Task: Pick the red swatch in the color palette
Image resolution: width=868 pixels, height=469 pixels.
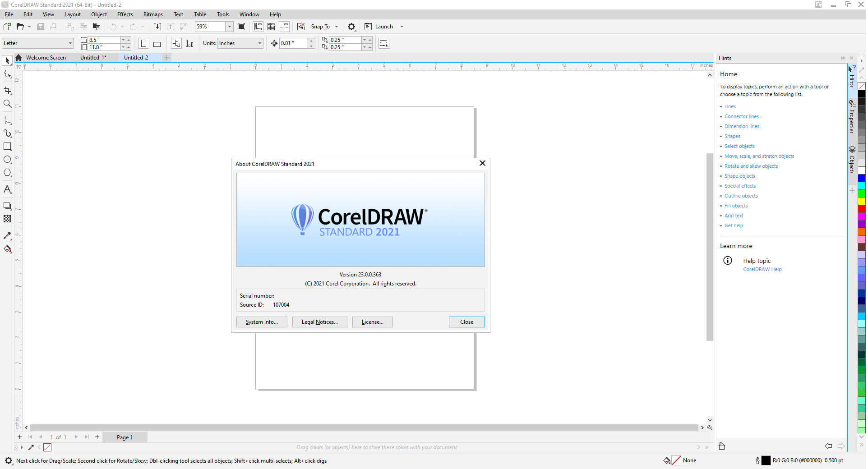Action: 862,209
